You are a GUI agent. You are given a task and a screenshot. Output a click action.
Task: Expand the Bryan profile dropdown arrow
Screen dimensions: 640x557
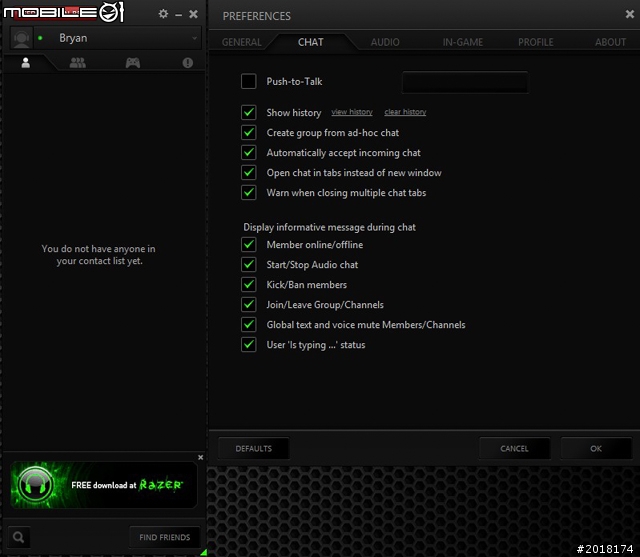194,38
